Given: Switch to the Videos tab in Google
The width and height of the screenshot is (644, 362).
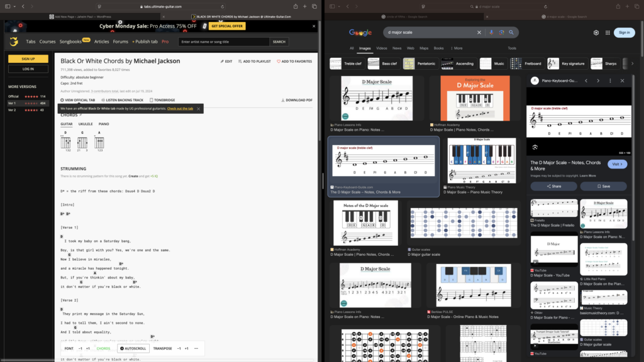Looking at the screenshot, I should (381, 48).
